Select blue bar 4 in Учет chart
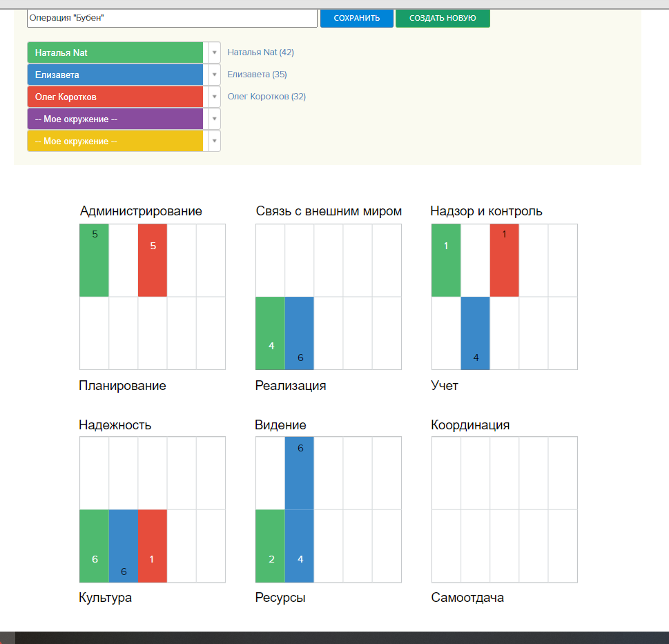This screenshot has height=644, width=669. pos(475,333)
